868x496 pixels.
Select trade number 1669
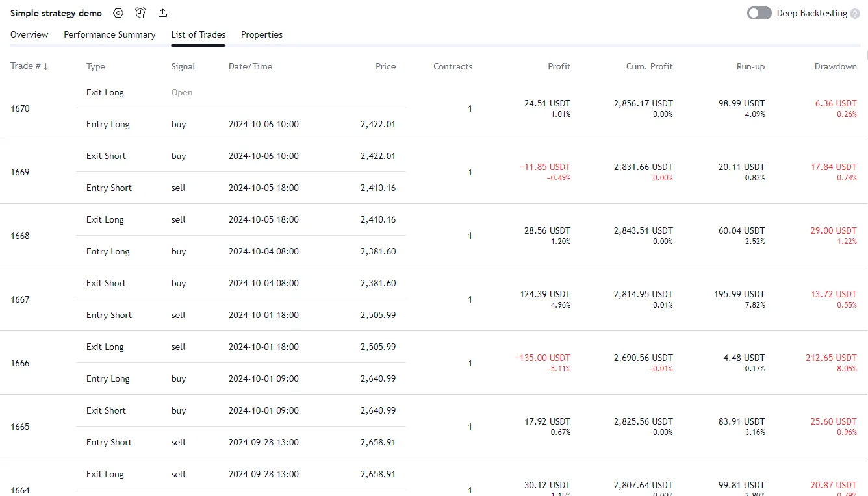20,172
